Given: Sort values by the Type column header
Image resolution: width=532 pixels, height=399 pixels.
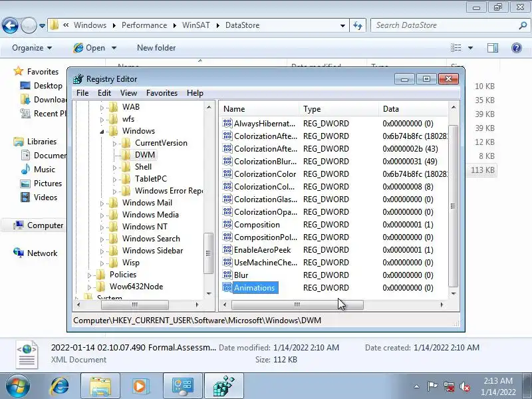Looking at the screenshot, I should (x=338, y=109).
